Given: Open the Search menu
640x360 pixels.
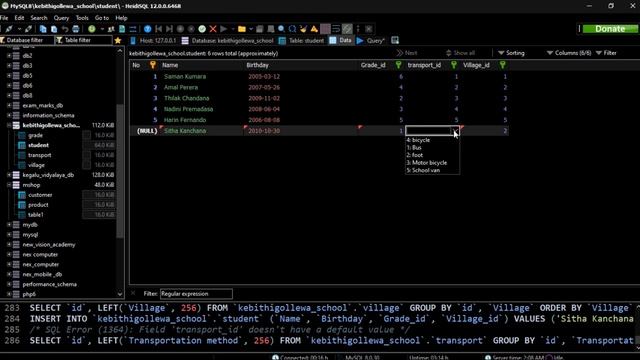Looking at the screenshot, I should tap(39, 18).
